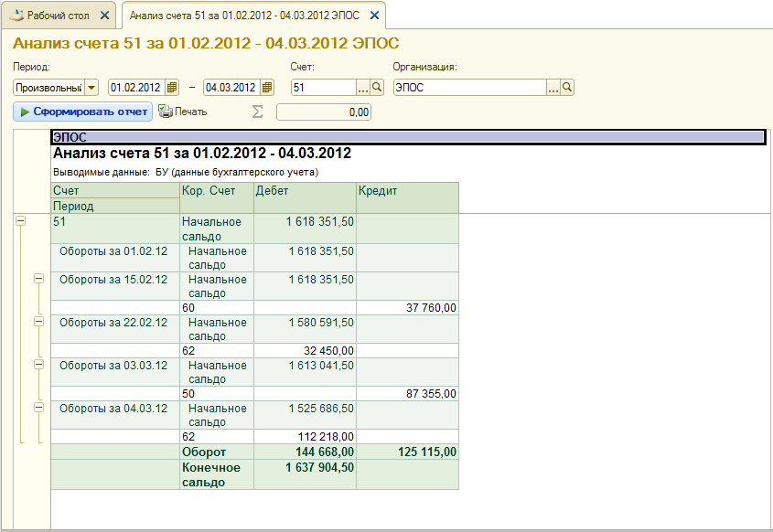Select the Анализ счета 51 tab
This screenshot has width=773, height=532.
pos(244,16)
